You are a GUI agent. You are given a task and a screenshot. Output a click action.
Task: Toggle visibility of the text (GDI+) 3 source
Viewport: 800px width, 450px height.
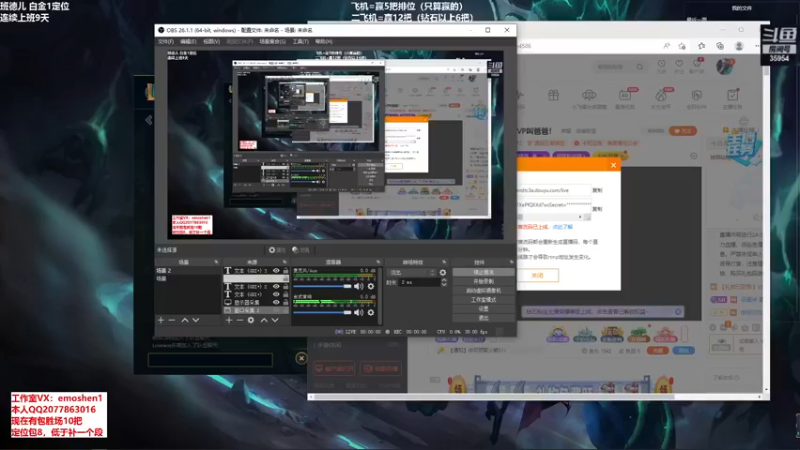tap(276, 270)
